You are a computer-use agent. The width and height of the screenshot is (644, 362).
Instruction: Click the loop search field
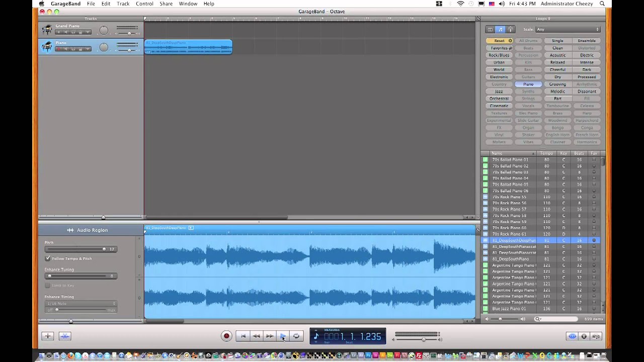point(556,319)
